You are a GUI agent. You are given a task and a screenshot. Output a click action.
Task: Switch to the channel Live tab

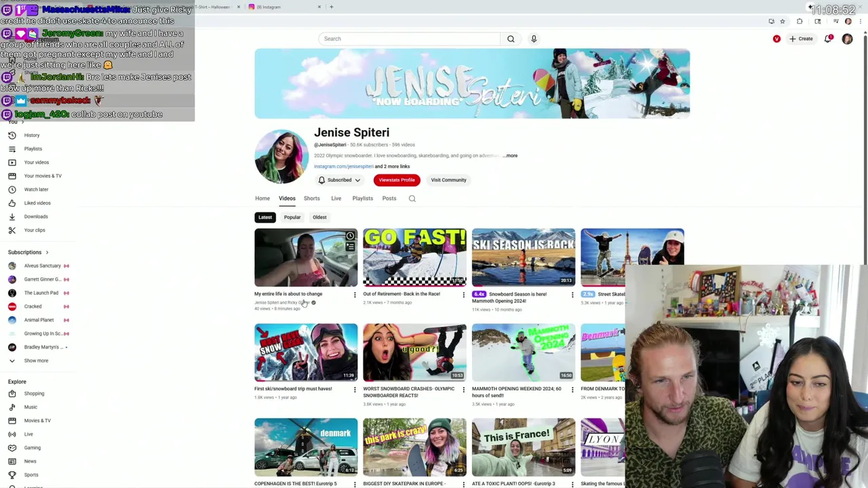click(x=336, y=199)
